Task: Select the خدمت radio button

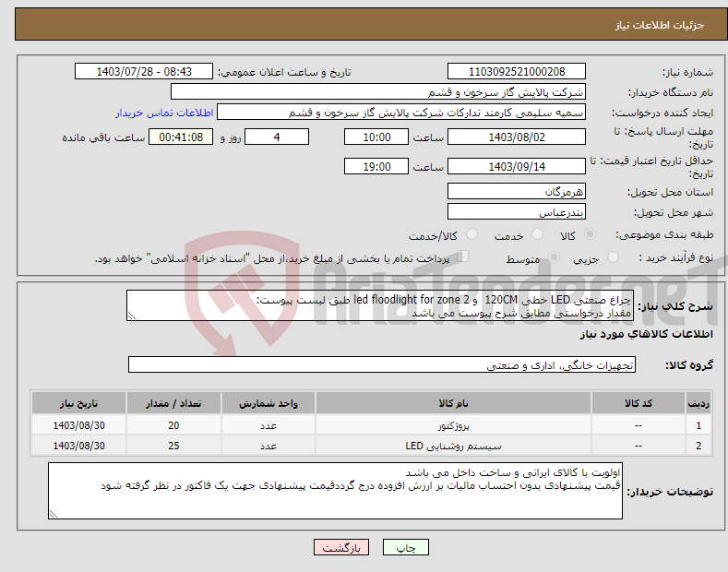Action: (x=537, y=234)
